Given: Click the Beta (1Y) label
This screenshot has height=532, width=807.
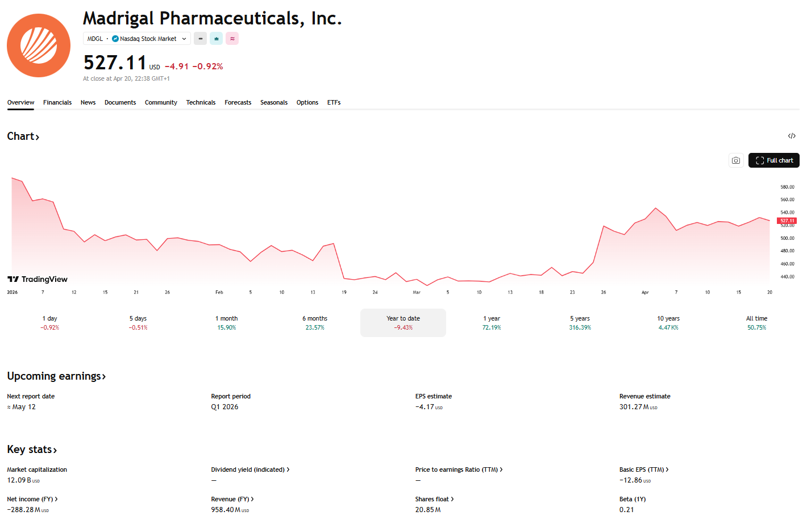Looking at the screenshot, I should coord(633,499).
